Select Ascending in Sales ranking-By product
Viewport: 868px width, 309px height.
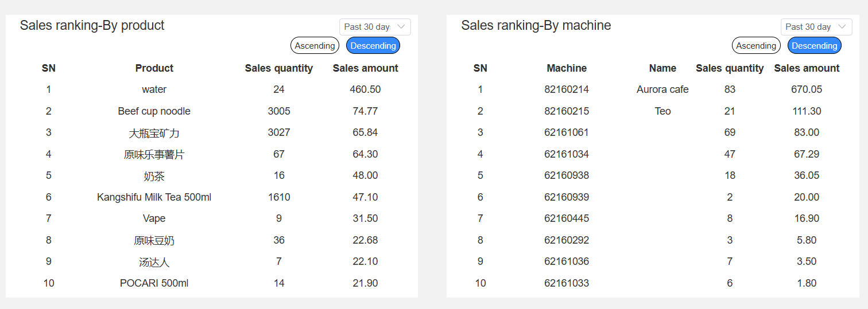coord(315,46)
